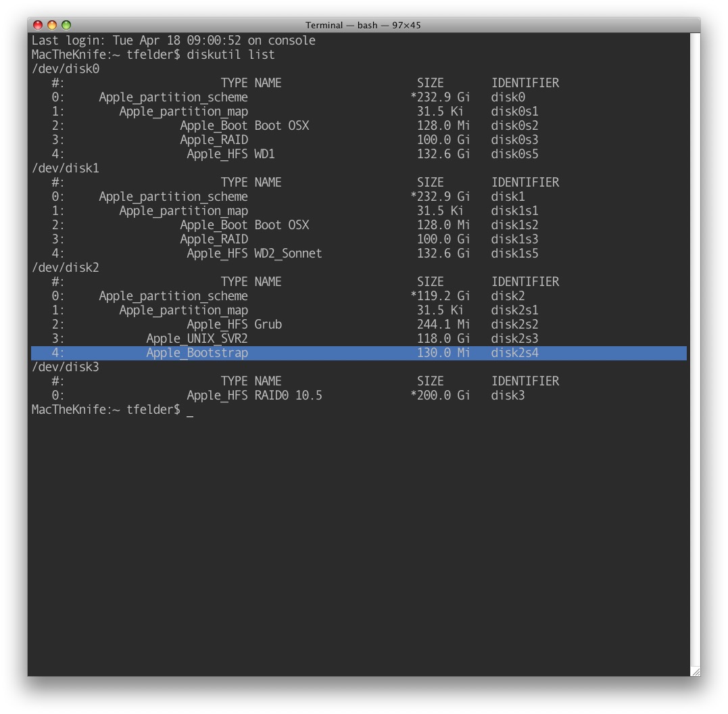Click the volume name 'WD1'
The width and height of the screenshot is (728, 714).
265,154
